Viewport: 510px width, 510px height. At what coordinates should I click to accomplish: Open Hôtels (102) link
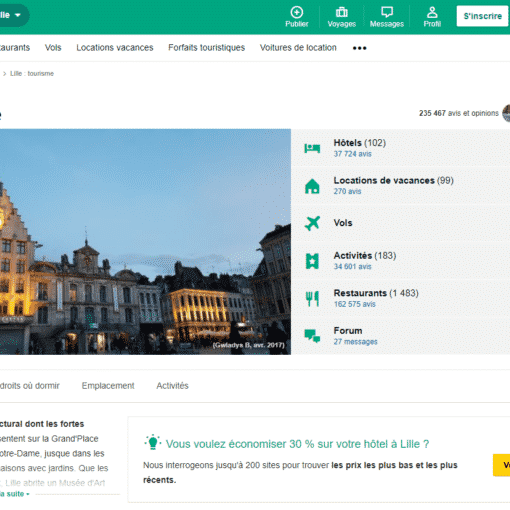[360, 143]
